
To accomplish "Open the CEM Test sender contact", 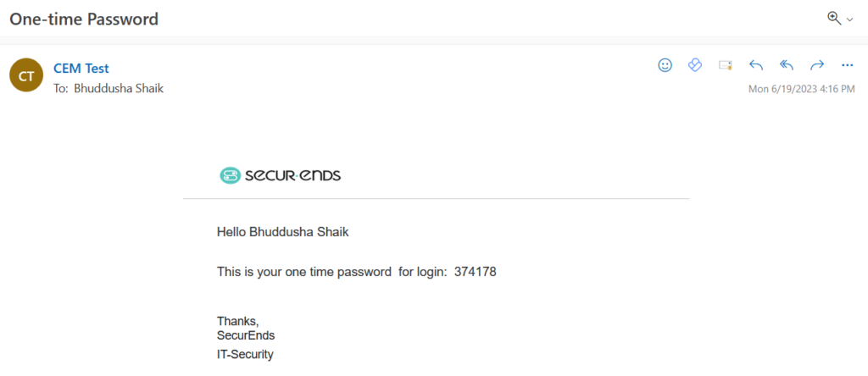I will coord(81,69).
